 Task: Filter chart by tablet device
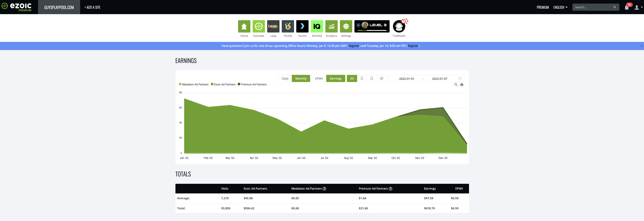click(372, 79)
